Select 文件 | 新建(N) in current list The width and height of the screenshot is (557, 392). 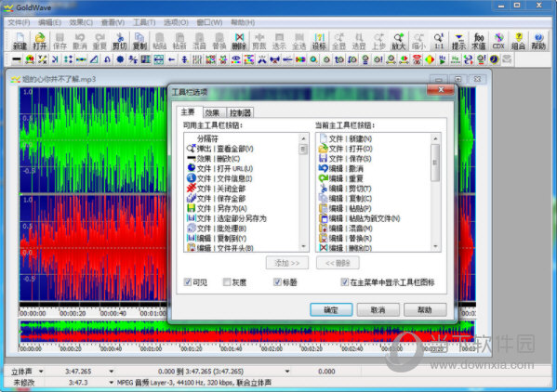(346, 138)
